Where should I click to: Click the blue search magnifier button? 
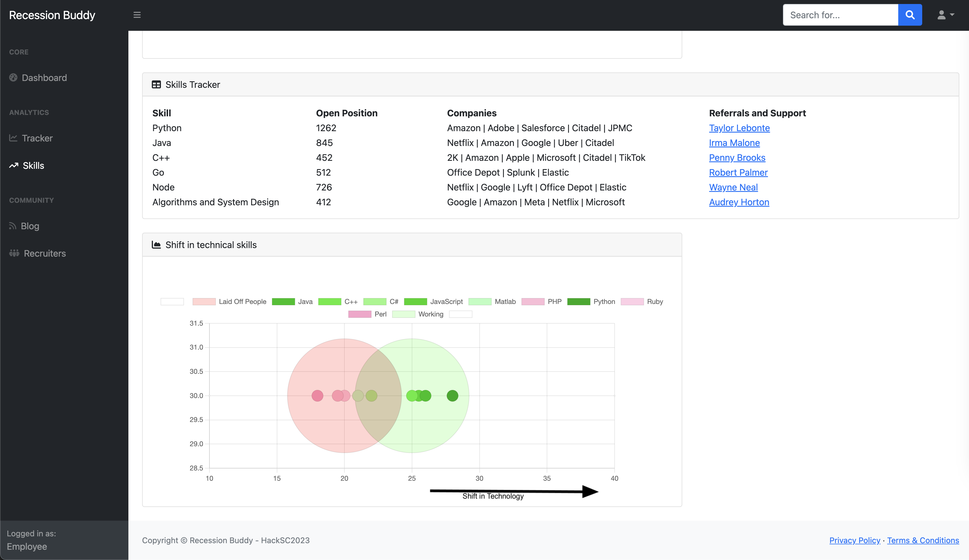coord(910,15)
